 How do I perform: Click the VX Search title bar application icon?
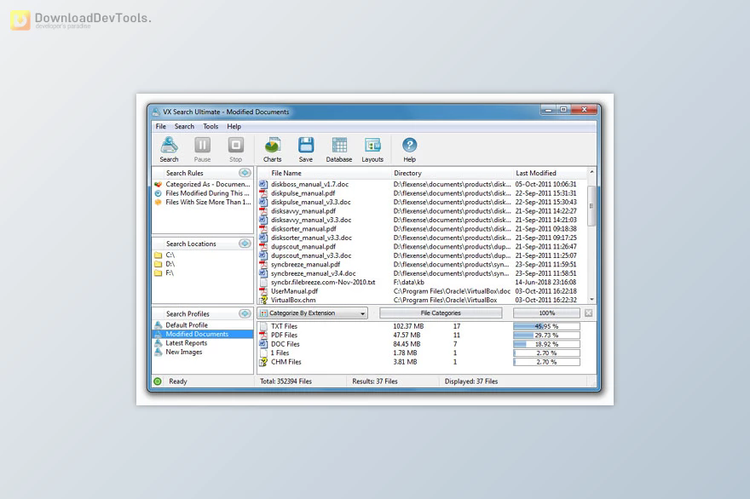156,112
